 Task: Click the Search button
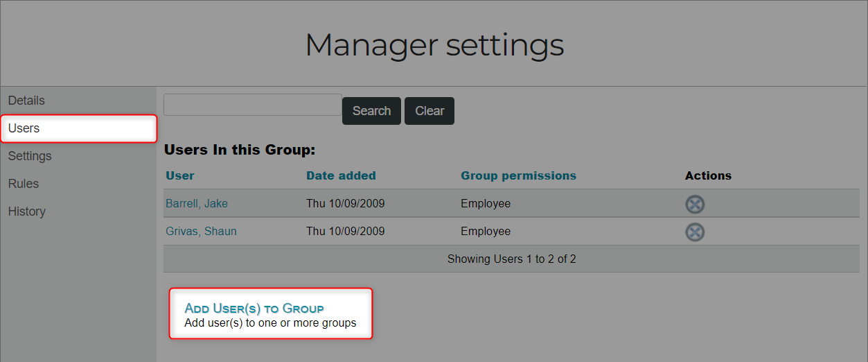point(371,111)
